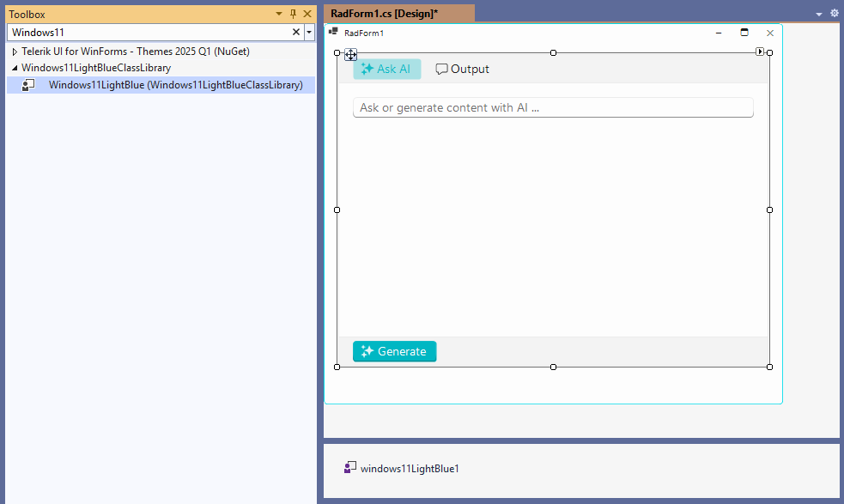Expand the Telerik UI for WinForms Themes group

[x=13, y=51]
